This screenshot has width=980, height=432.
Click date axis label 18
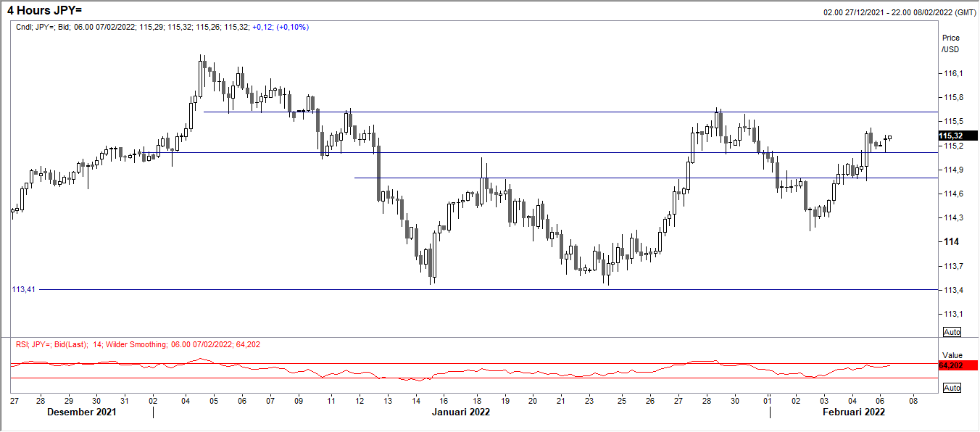[x=477, y=400]
